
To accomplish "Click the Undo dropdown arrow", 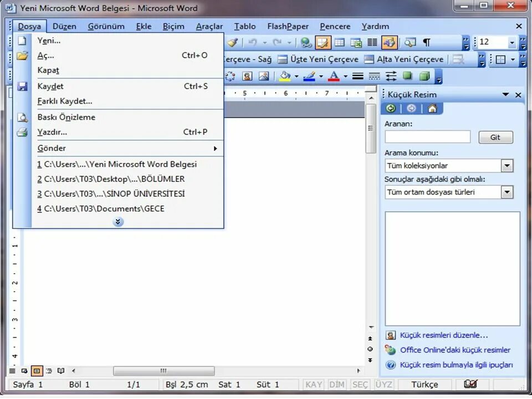I will point(265,43).
